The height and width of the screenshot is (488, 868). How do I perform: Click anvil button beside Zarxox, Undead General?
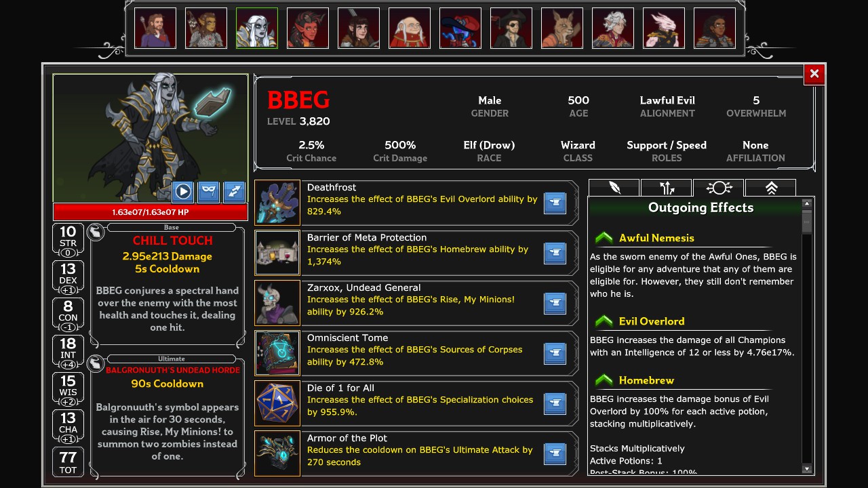coord(555,303)
